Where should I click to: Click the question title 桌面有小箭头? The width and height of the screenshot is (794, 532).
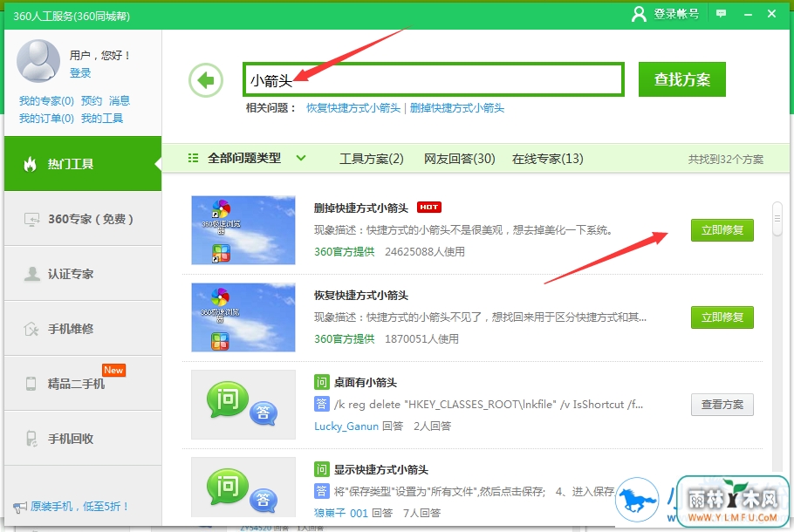point(365,382)
